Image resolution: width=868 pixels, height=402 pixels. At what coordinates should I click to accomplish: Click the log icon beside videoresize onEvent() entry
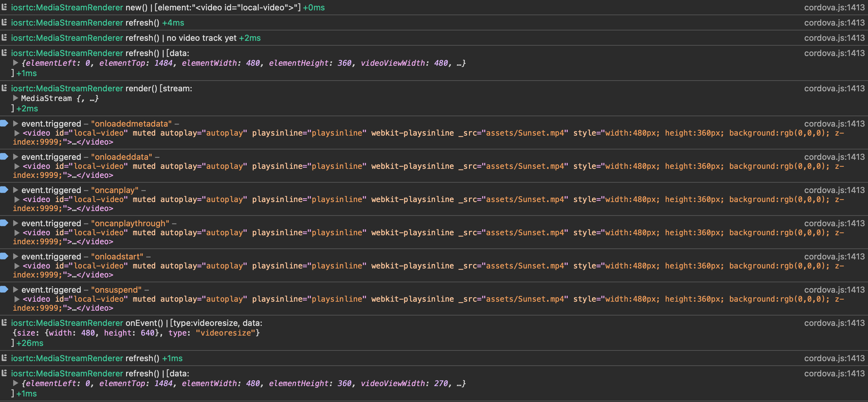[x=4, y=323]
